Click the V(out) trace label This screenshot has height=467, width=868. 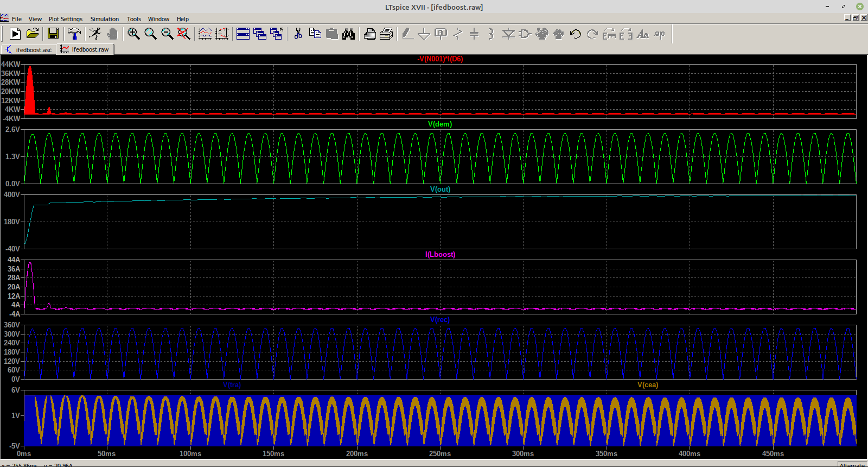pyautogui.click(x=440, y=189)
